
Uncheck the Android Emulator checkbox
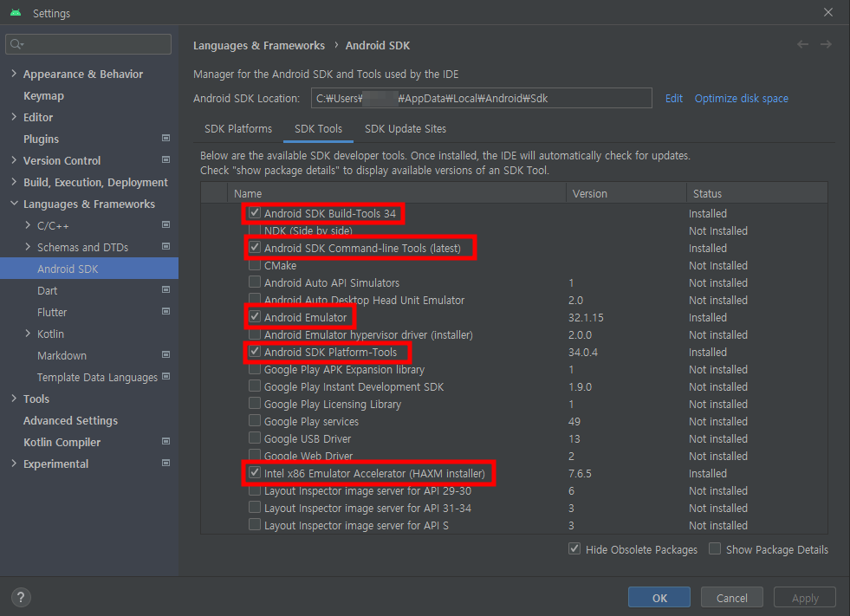click(x=254, y=317)
